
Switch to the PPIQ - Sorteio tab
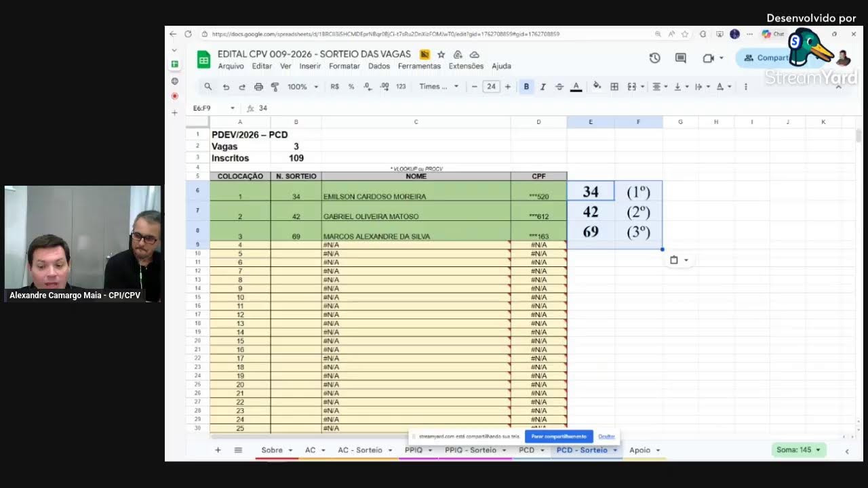coord(471,450)
